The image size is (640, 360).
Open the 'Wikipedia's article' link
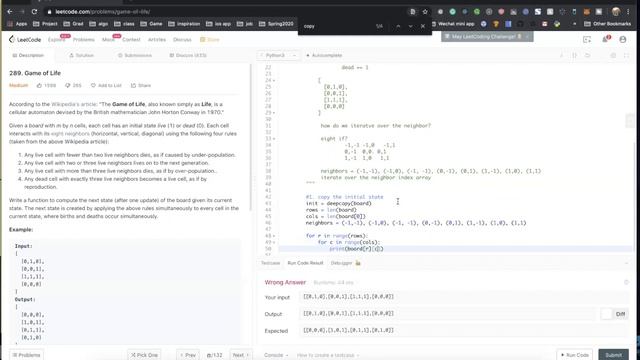[x=74, y=104]
